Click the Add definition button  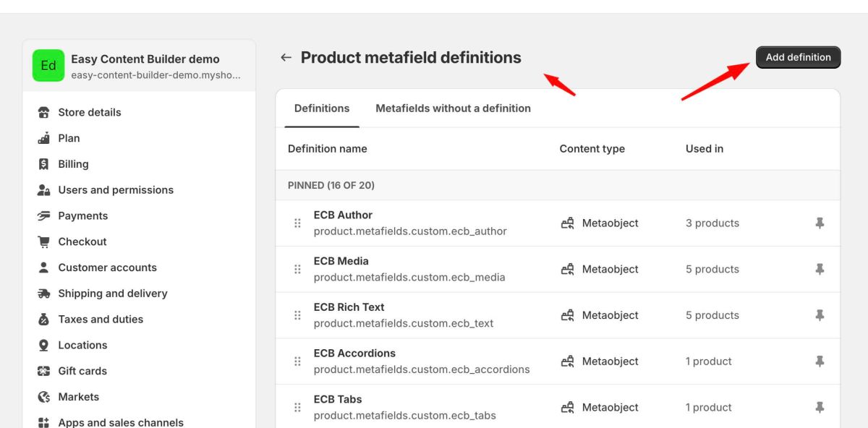798,57
